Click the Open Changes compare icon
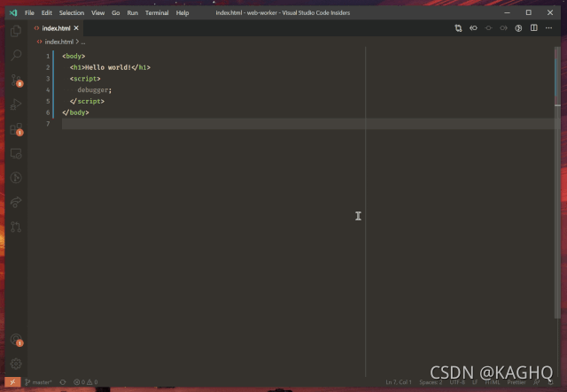This screenshot has width=567, height=392. (x=458, y=28)
